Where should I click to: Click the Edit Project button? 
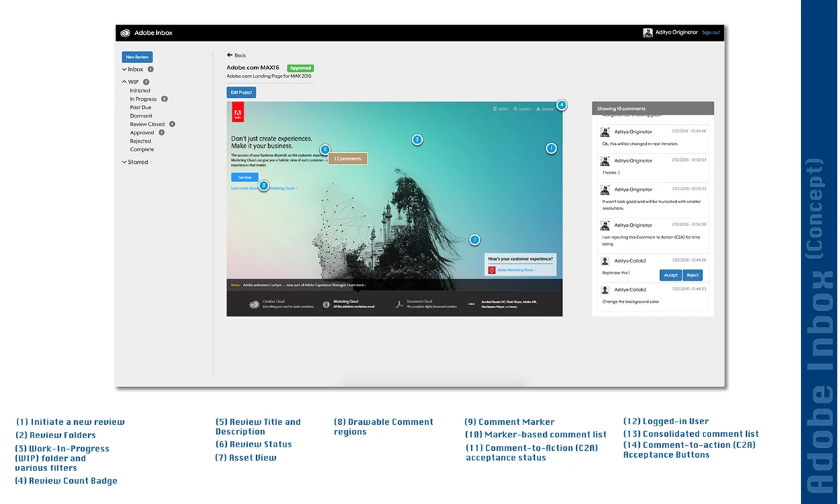click(241, 92)
